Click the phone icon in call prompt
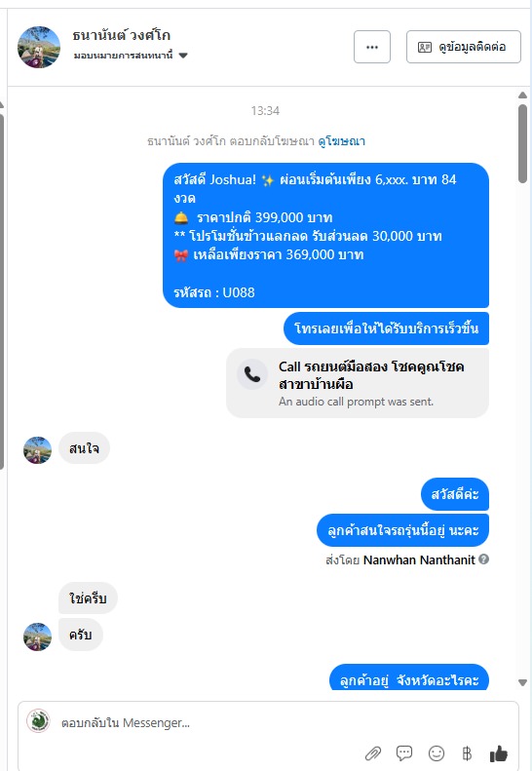The height and width of the screenshot is (771, 532). pos(252,374)
